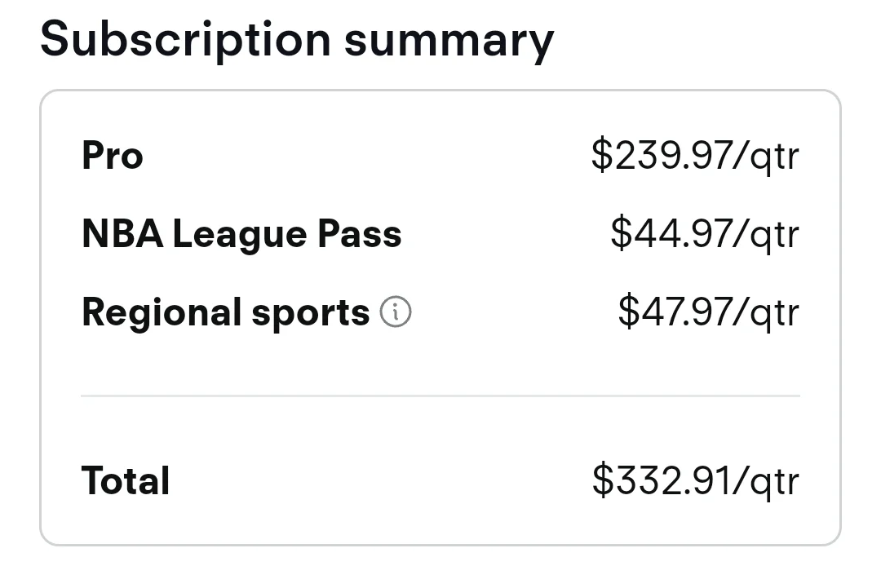Click the word Subscription in the heading
The height and width of the screenshot is (588, 881).
(185, 41)
